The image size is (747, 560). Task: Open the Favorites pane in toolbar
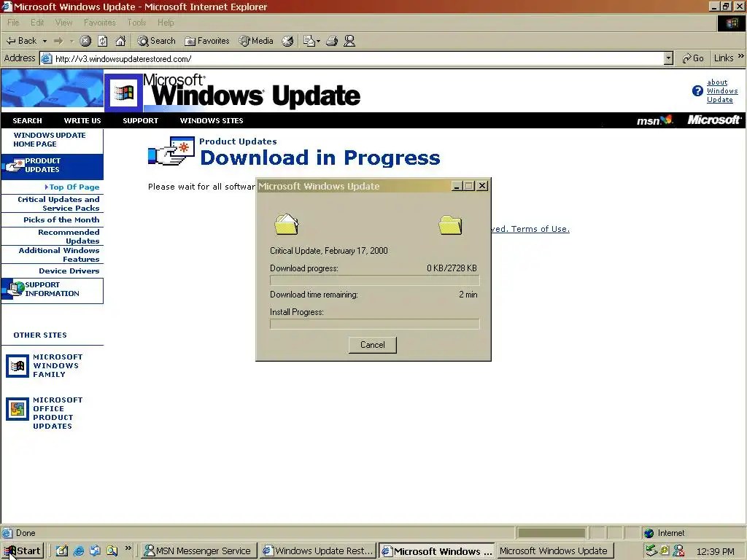[x=206, y=41]
